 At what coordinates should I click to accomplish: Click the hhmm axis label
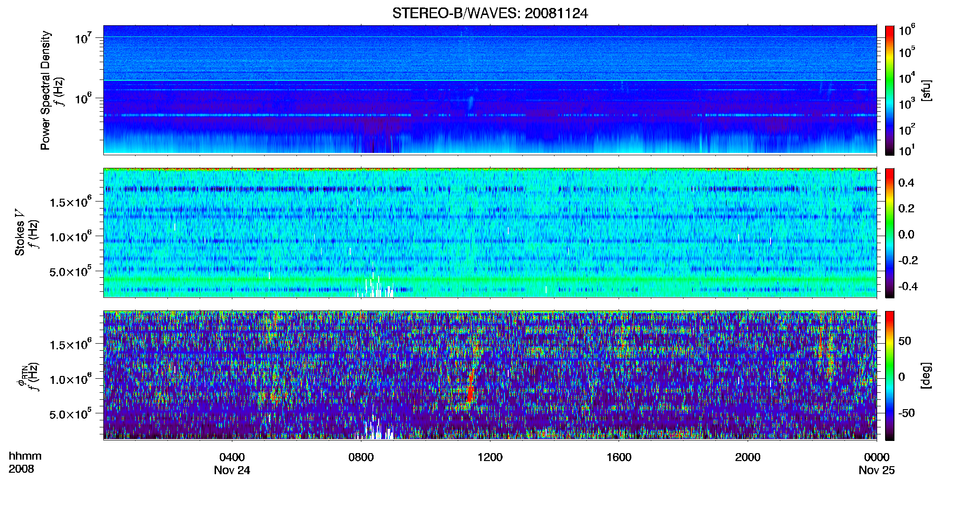tap(25, 456)
